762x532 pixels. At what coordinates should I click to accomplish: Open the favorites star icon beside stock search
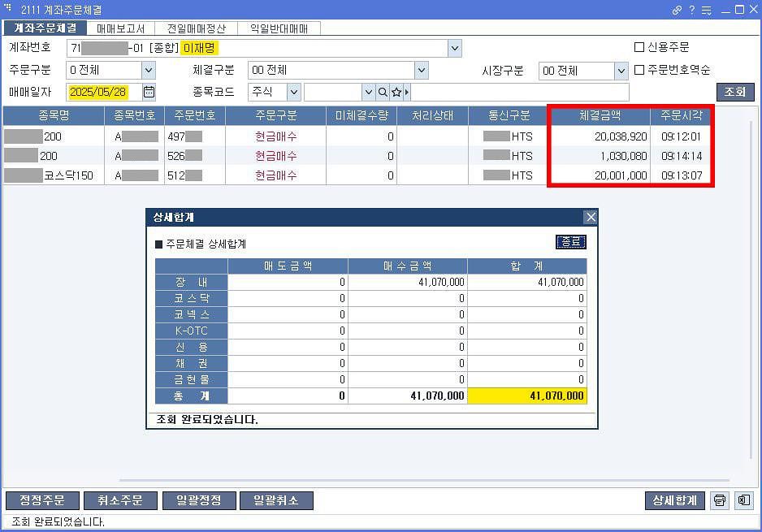[x=396, y=92]
